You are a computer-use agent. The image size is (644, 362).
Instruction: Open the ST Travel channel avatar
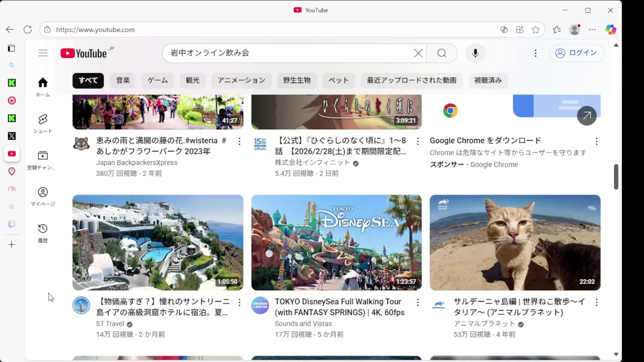pyautogui.click(x=81, y=305)
